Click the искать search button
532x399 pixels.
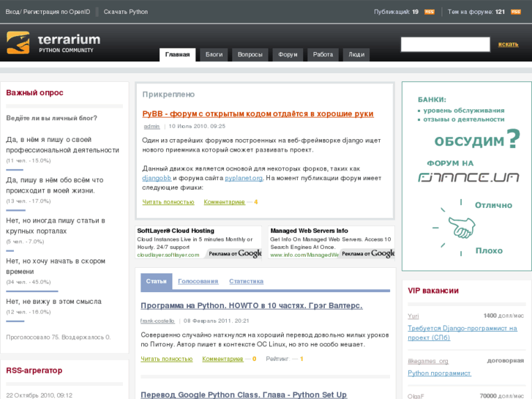pyautogui.click(x=508, y=45)
